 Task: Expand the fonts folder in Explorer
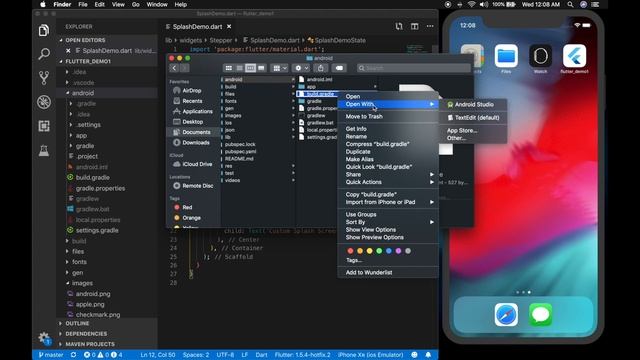(68, 262)
